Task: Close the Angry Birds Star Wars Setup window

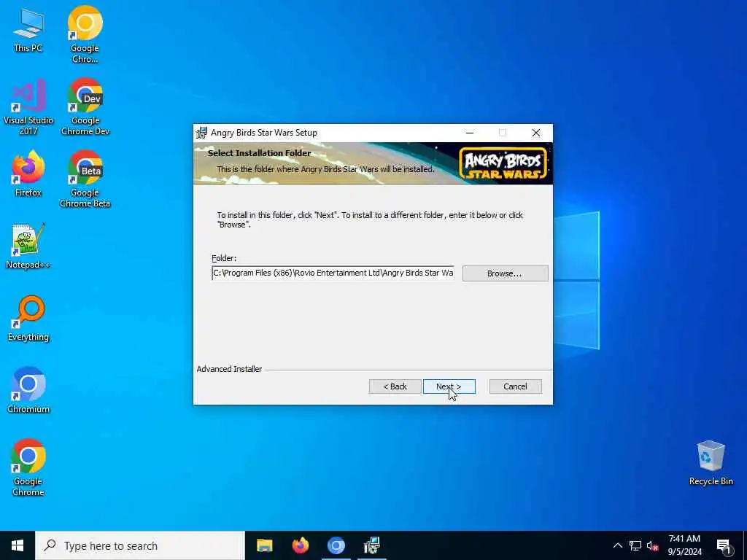Action: pyautogui.click(x=536, y=133)
